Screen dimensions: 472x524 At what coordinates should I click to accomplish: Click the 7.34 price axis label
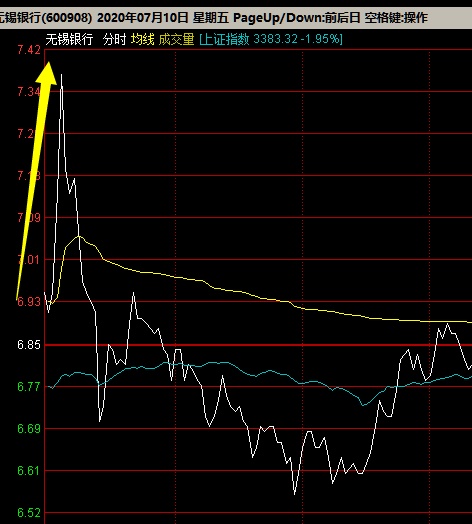coord(29,92)
